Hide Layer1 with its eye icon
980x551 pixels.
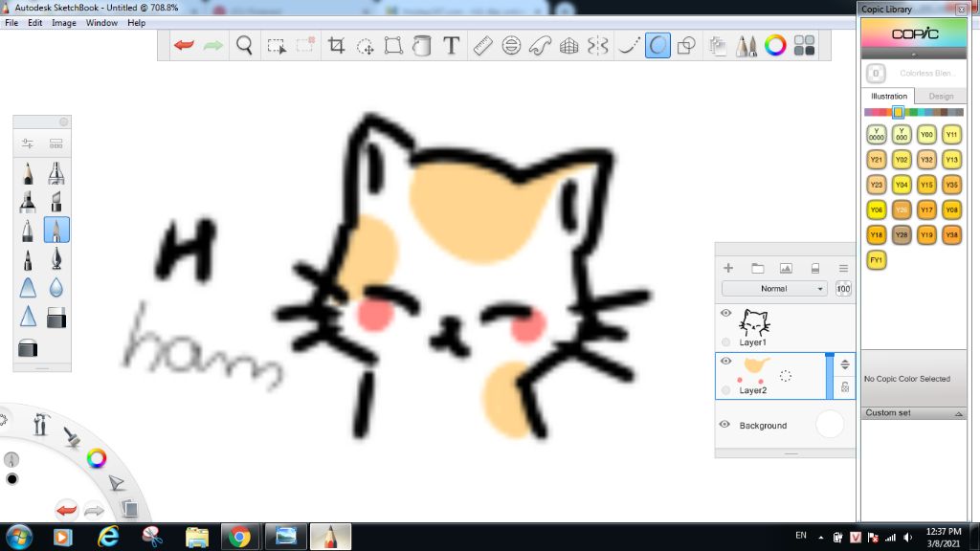[725, 313]
